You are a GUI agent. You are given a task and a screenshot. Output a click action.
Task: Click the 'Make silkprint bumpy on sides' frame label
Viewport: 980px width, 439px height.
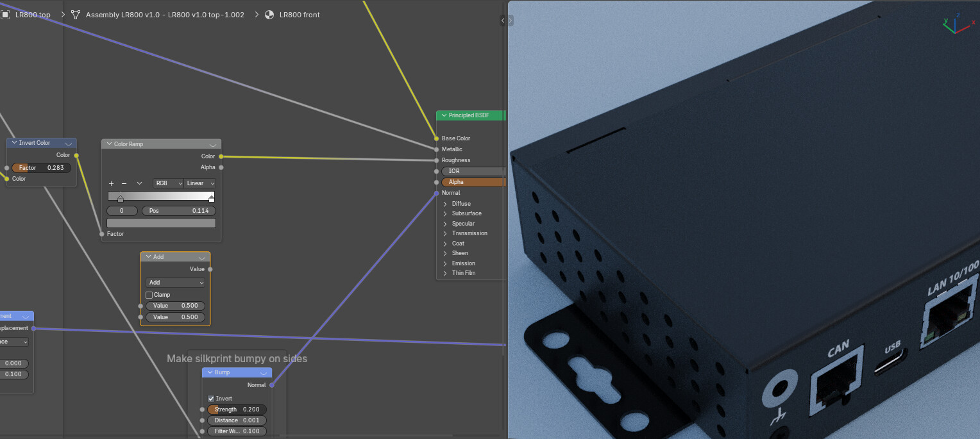pos(237,359)
